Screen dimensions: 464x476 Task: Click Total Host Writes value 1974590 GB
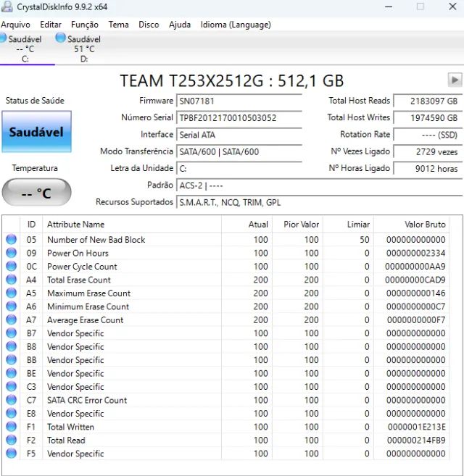(428, 118)
